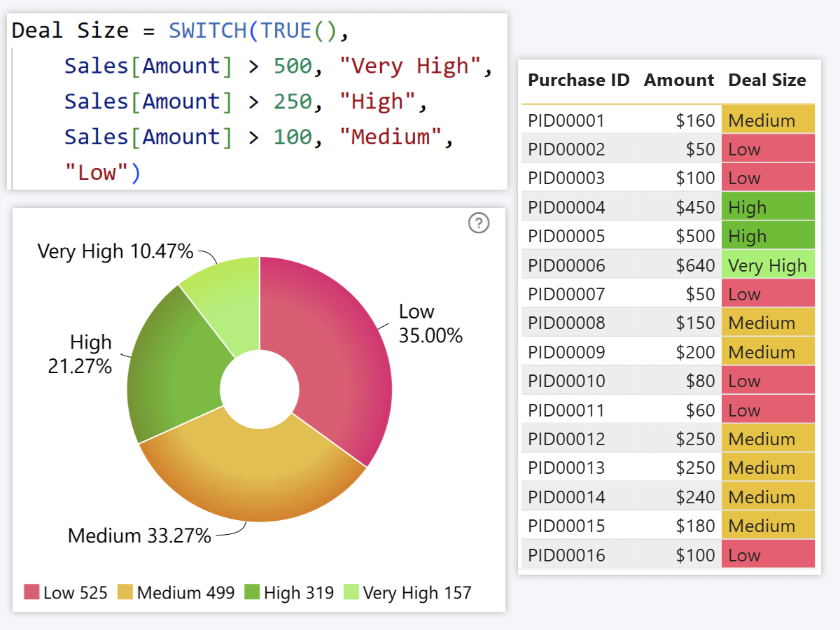Click Medium deal size cell for PID00015
This screenshot has height=630, width=840.
tap(769, 526)
